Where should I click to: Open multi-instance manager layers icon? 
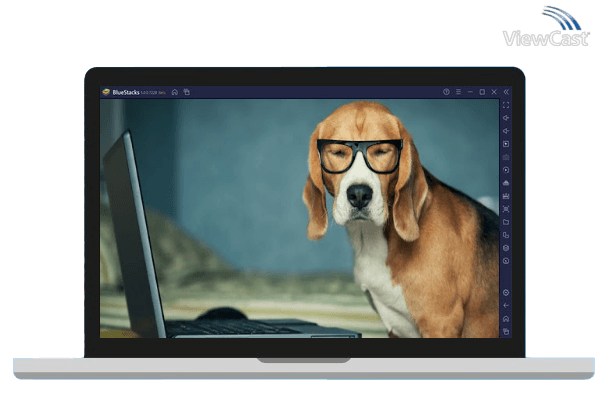pyautogui.click(x=506, y=248)
